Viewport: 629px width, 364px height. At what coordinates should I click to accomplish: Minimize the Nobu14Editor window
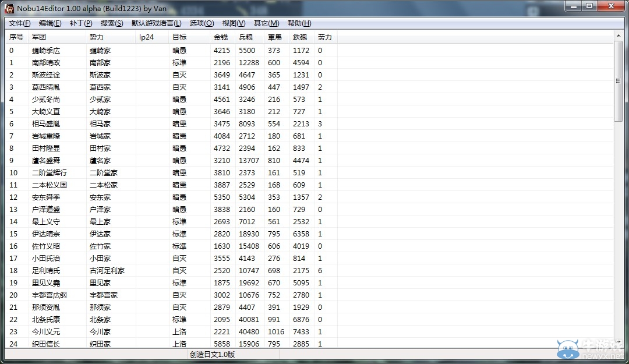coord(574,6)
